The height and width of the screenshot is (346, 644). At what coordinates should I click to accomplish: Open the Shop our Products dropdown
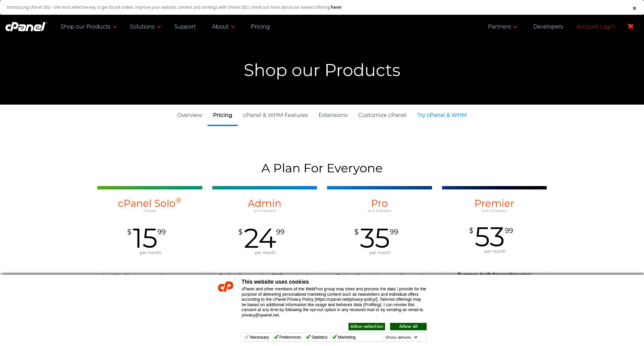89,26
